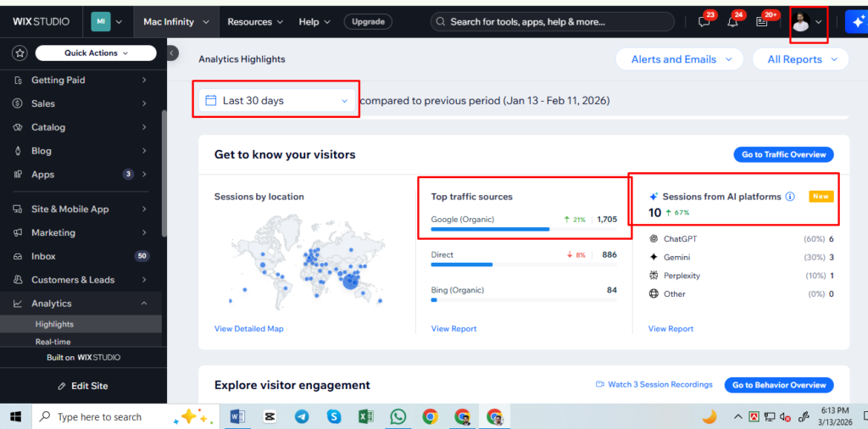Open the news feed icon with 20+ badge
868x429 pixels.
pos(762,22)
